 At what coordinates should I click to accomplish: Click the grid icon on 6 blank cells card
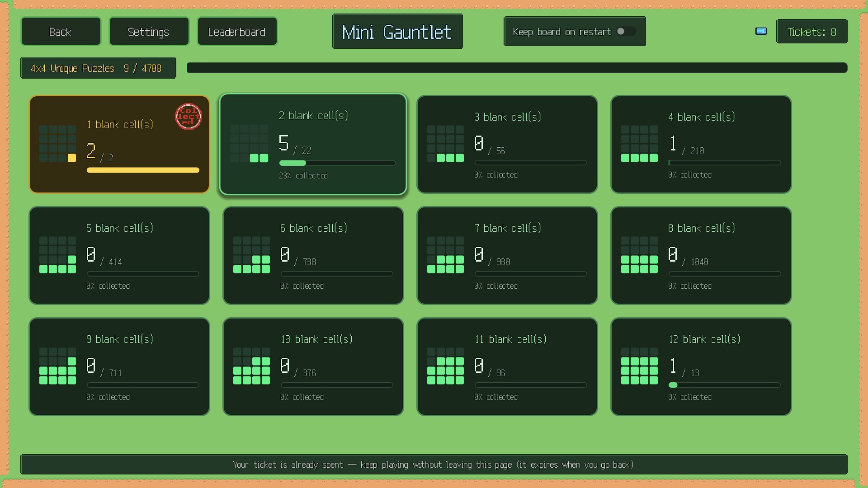pyautogui.click(x=251, y=255)
